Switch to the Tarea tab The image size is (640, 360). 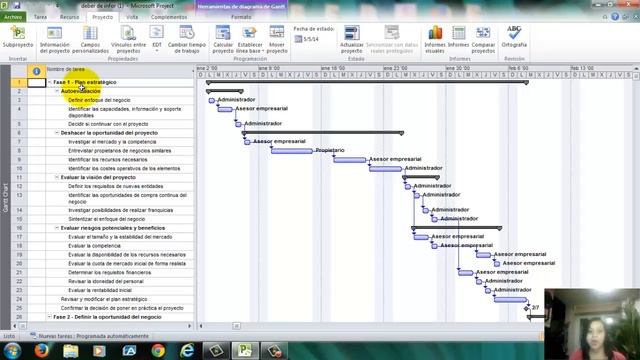pyautogui.click(x=40, y=17)
